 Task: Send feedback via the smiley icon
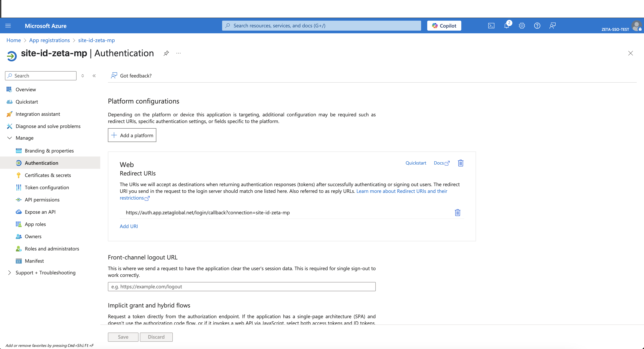point(553,25)
